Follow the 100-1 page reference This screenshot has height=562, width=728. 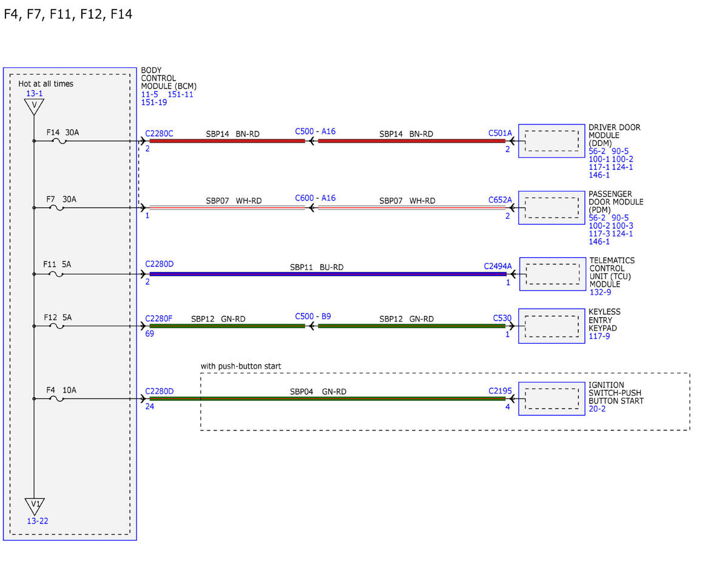pyautogui.click(x=599, y=159)
